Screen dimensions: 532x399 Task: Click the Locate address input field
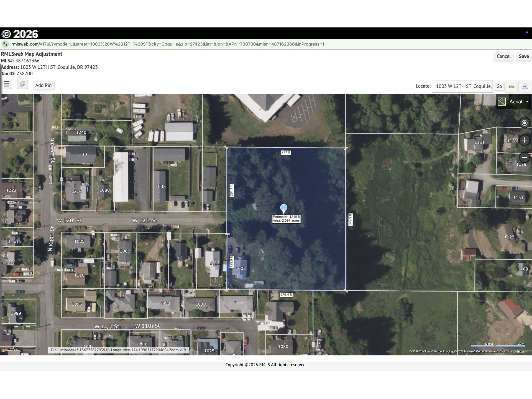pos(462,86)
